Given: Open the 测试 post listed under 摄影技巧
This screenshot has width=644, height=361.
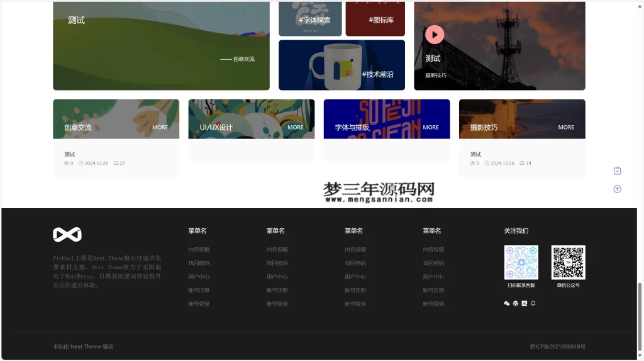Looking at the screenshot, I should tap(475, 155).
